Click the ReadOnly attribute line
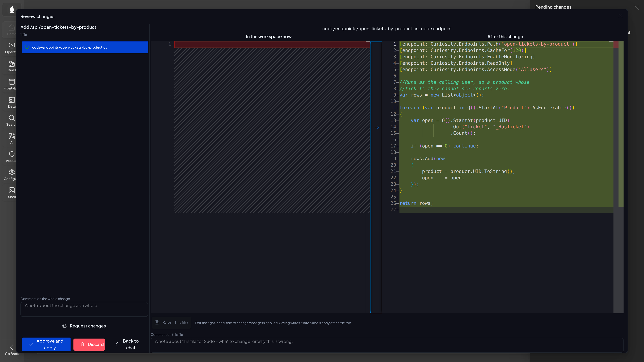644x362 pixels. pyautogui.click(x=456, y=63)
